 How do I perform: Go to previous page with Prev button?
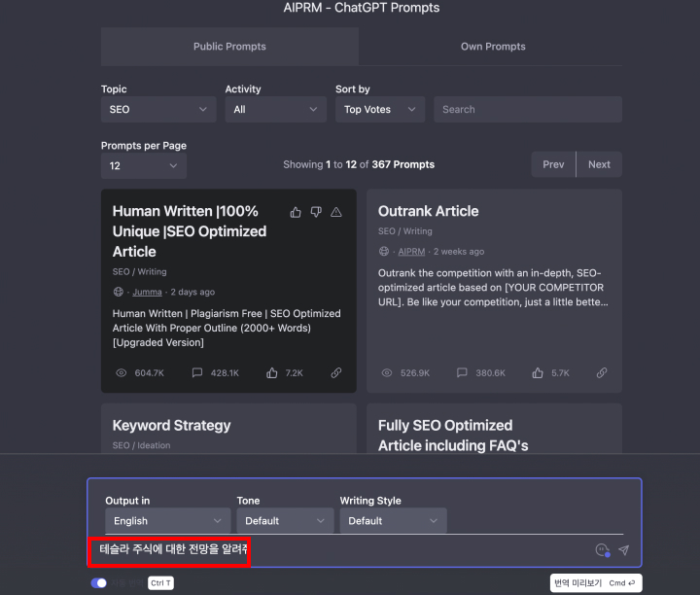point(553,164)
